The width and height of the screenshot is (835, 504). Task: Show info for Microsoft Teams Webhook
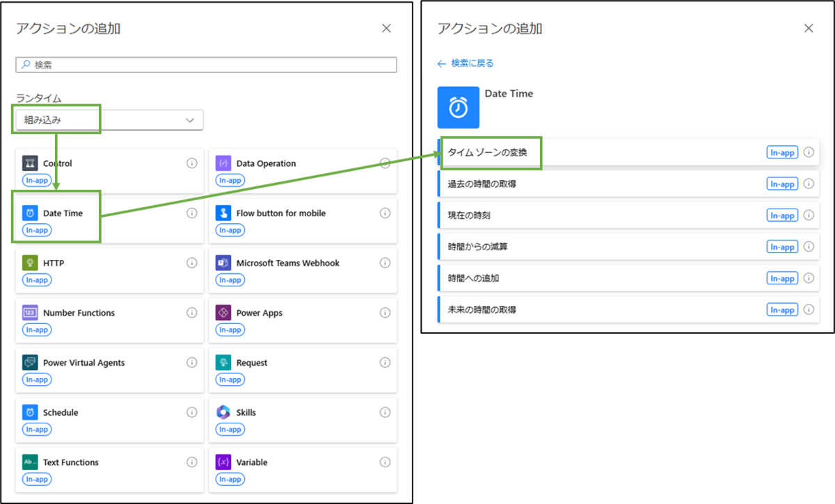pyautogui.click(x=385, y=263)
